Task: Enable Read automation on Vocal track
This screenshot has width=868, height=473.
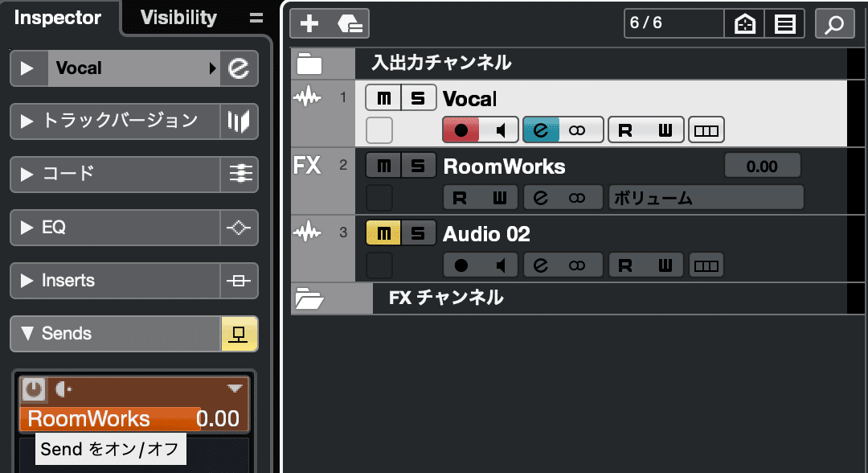Action: click(625, 130)
